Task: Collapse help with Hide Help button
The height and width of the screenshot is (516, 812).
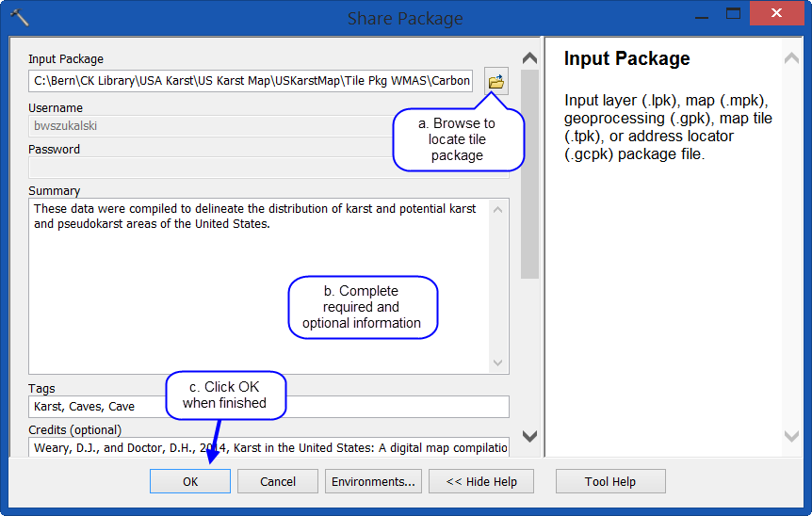Action: tap(481, 481)
